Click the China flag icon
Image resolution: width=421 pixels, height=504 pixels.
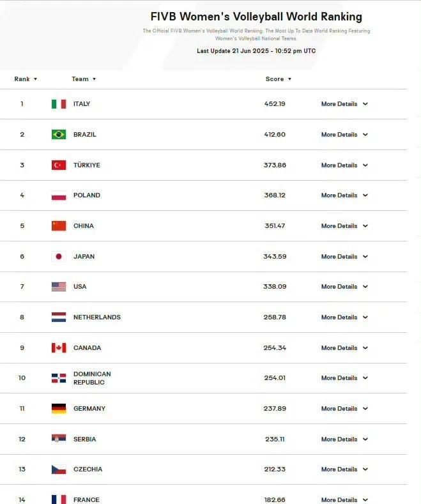[x=59, y=225]
